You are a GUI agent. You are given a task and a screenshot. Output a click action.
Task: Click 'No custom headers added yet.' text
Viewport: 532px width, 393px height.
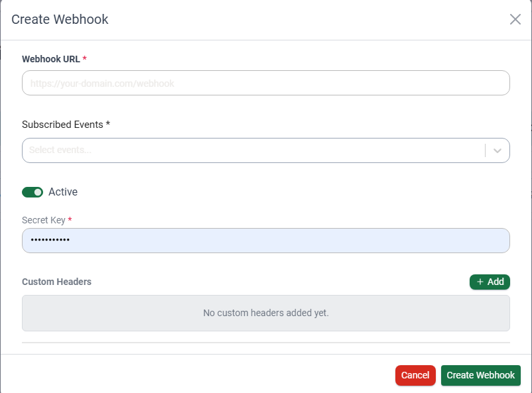265,313
